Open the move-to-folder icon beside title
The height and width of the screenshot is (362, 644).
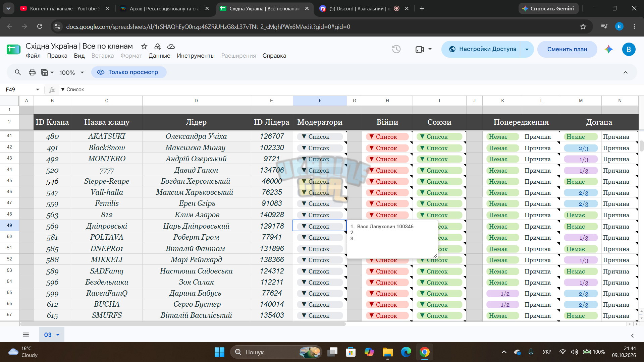point(158,46)
